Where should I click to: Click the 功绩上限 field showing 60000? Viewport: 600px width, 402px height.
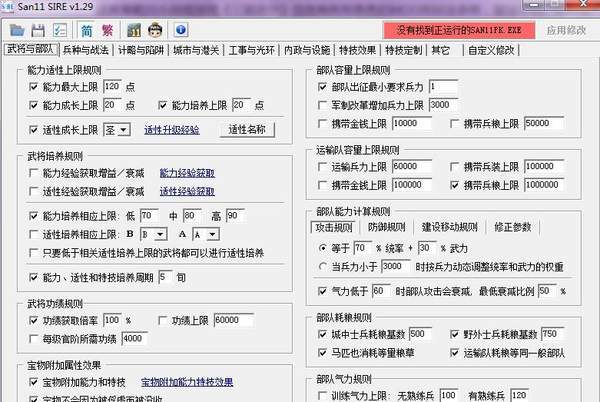pos(233,320)
